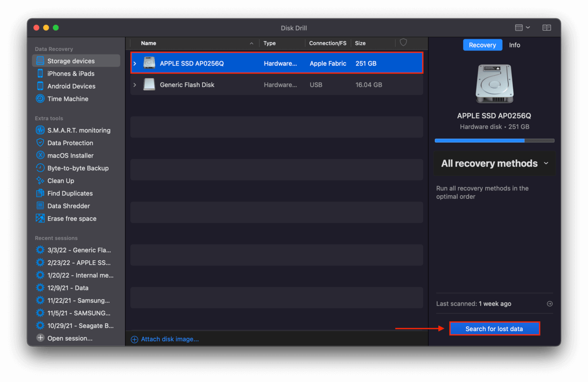Open S.M.A.R.T. monitoring tool icon
The height and width of the screenshot is (382, 588).
coord(40,130)
